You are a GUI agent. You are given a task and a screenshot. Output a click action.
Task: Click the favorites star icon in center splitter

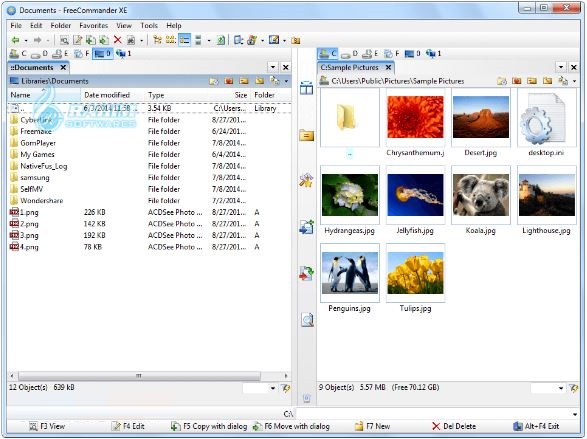[x=306, y=180]
